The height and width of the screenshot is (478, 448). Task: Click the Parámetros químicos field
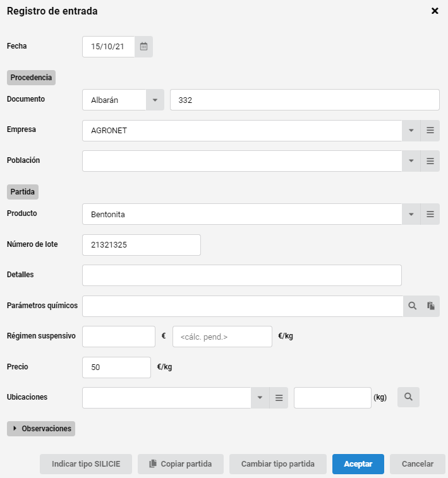(x=243, y=306)
